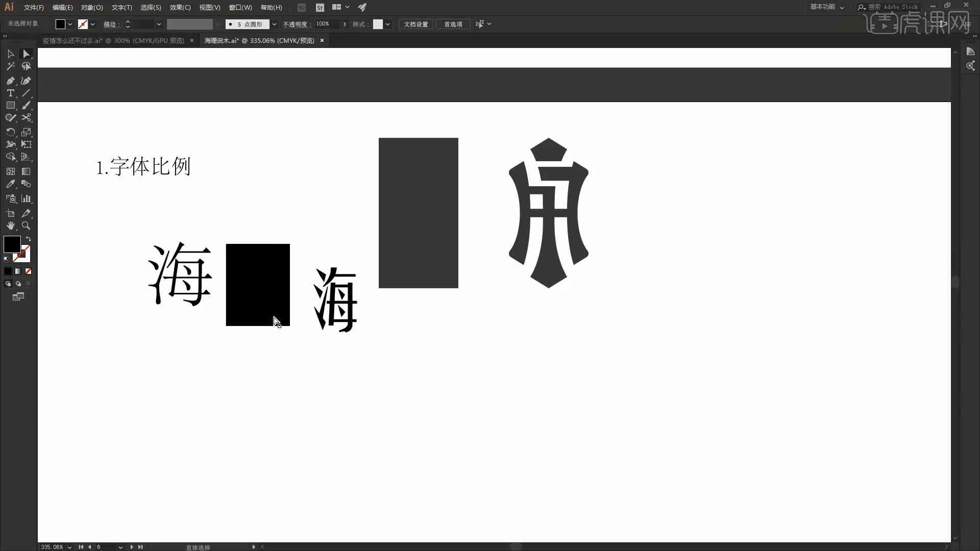Select the Direct Selection tool

coord(26,54)
